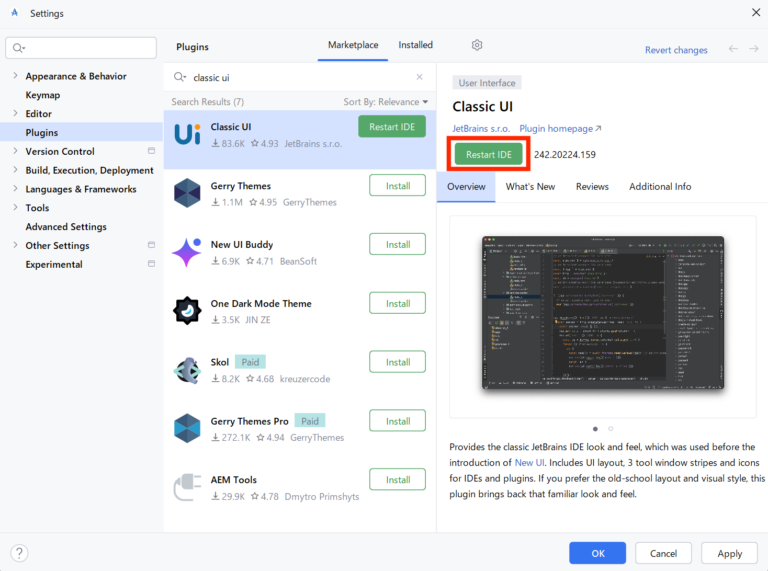Select the New UI Buddy plugin icon
The image size is (768, 571).
(187, 252)
